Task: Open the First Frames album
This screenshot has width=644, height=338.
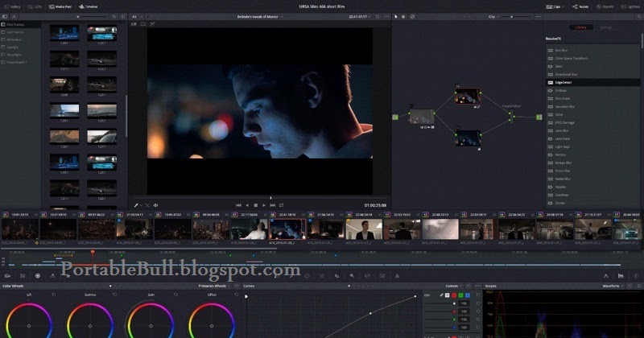Action: [x=21, y=25]
